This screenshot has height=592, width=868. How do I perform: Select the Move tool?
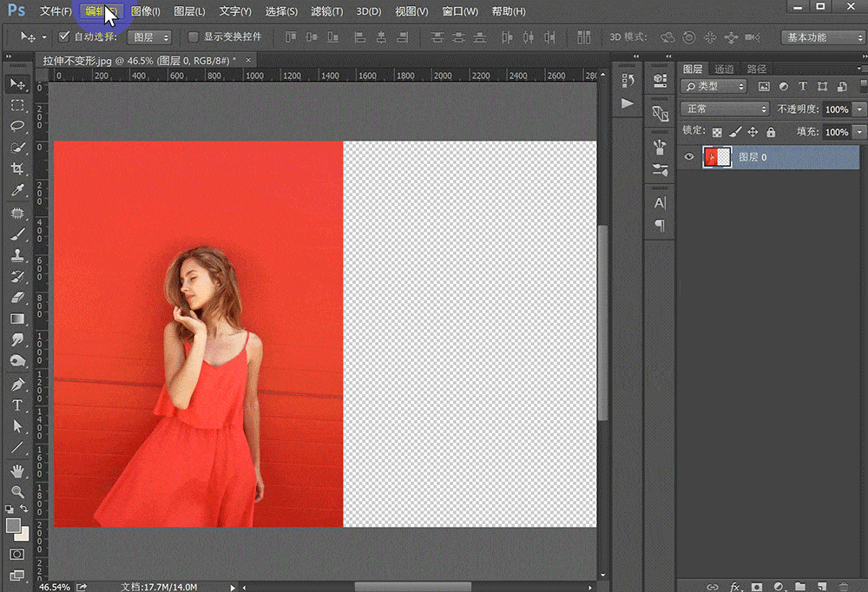pyautogui.click(x=17, y=83)
